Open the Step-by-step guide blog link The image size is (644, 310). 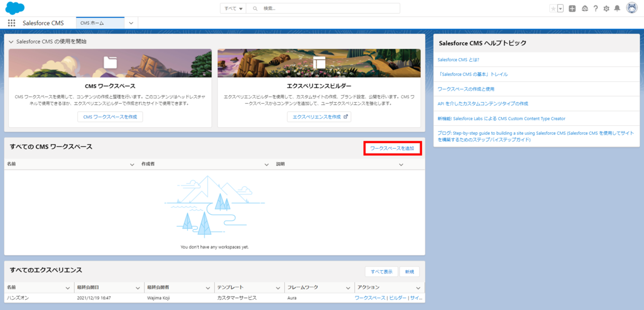point(536,136)
